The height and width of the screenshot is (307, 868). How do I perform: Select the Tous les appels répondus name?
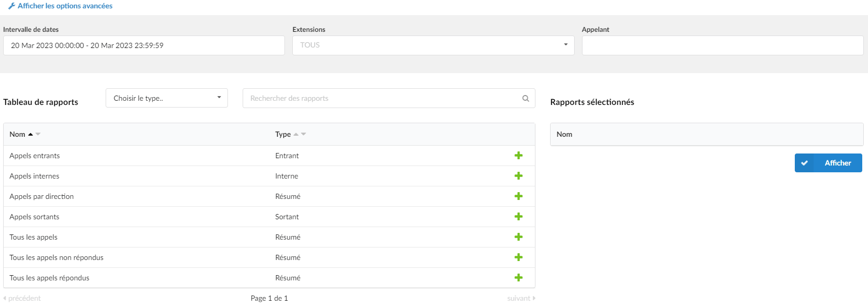coord(49,278)
